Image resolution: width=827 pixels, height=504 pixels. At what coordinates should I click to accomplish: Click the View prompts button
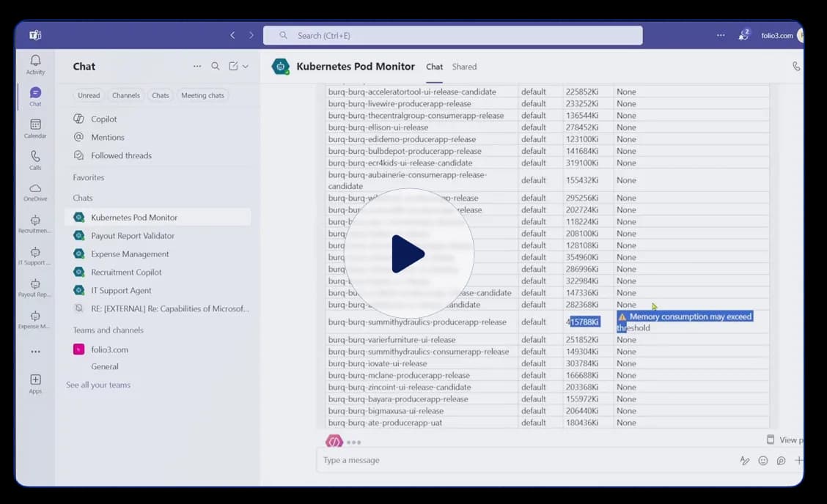coord(784,440)
